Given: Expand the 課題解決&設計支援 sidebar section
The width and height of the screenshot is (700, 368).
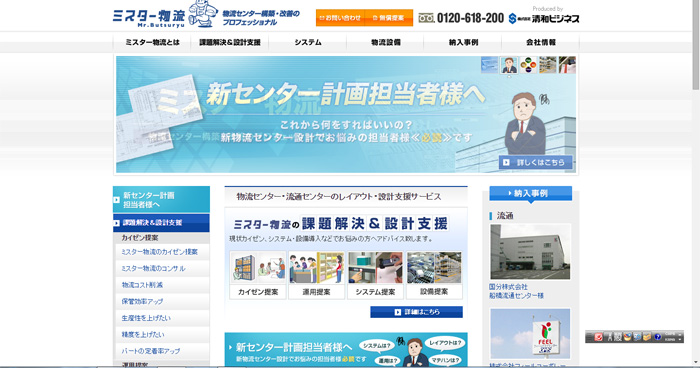Looking at the screenshot, I should [161, 222].
